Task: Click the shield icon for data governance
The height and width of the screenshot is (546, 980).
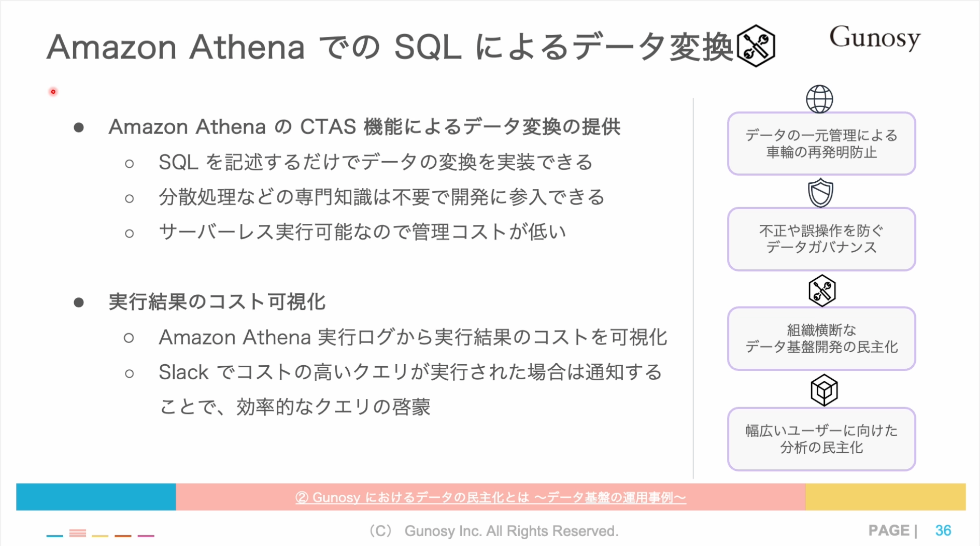Action: (x=821, y=193)
